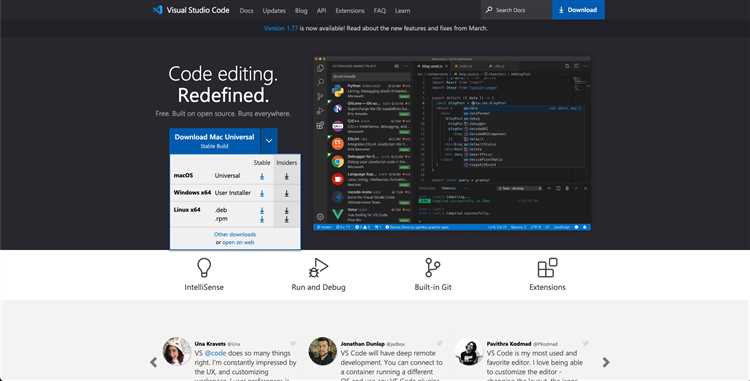750x381 pixels.
Task: Open the Updates navigation item
Action: [274, 11]
